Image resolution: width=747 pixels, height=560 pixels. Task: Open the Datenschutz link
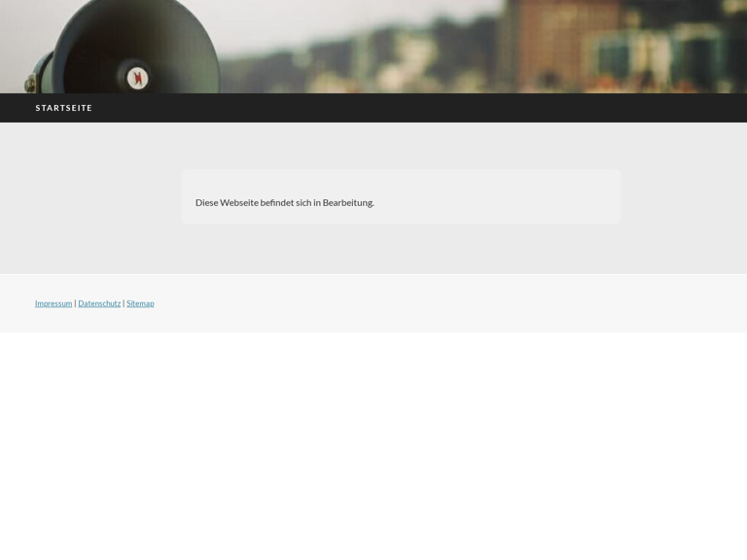pyautogui.click(x=99, y=303)
